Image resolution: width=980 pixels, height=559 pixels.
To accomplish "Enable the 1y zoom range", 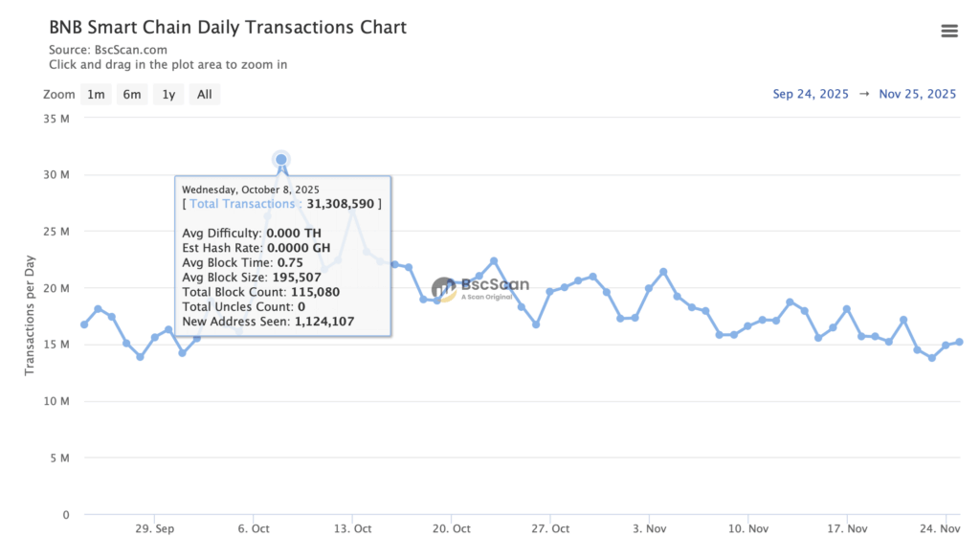I will pos(168,94).
